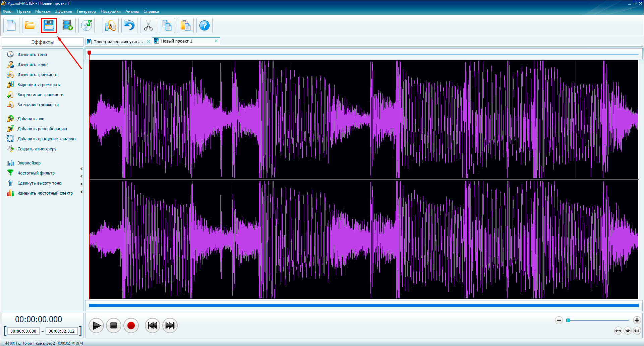The height and width of the screenshot is (346, 644).
Task: Open the Файл menu
Action: click(7, 11)
